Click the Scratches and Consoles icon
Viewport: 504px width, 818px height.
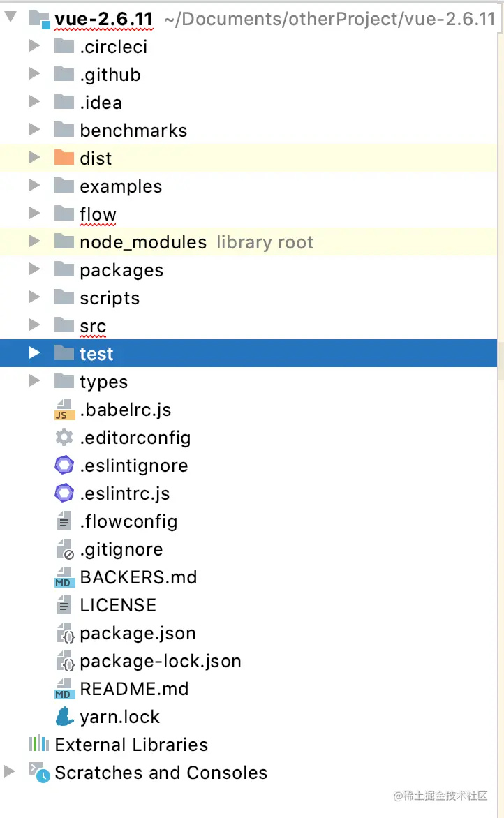pyautogui.click(x=38, y=773)
